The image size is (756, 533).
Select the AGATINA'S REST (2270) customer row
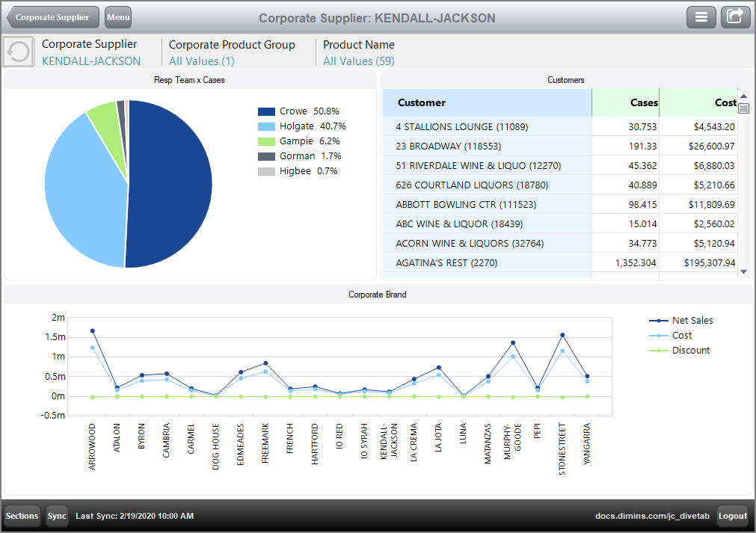click(446, 263)
